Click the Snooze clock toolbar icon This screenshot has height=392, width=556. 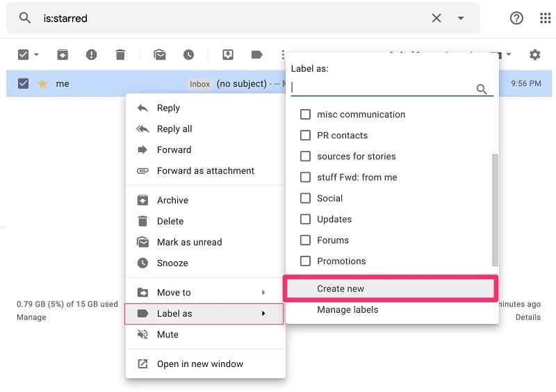click(x=188, y=55)
